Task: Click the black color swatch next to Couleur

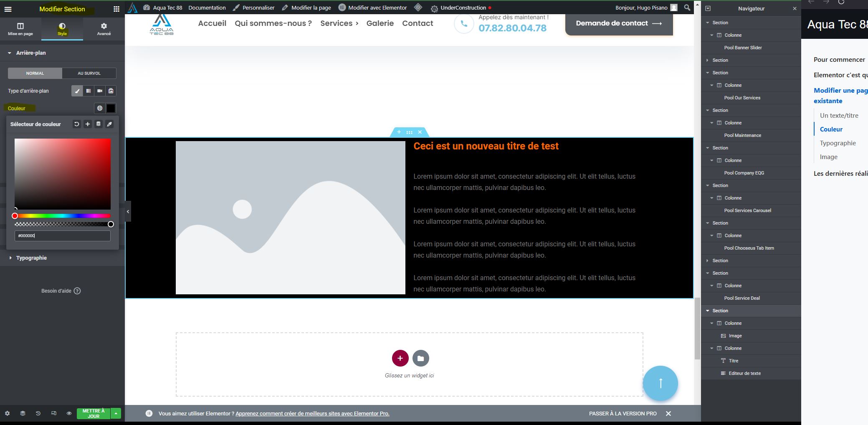Action: click(111, 109)
